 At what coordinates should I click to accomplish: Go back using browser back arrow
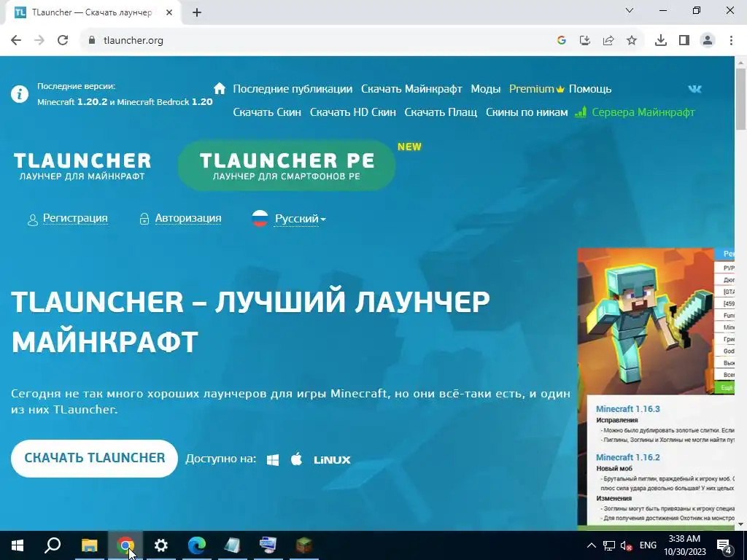coord(16,41)
